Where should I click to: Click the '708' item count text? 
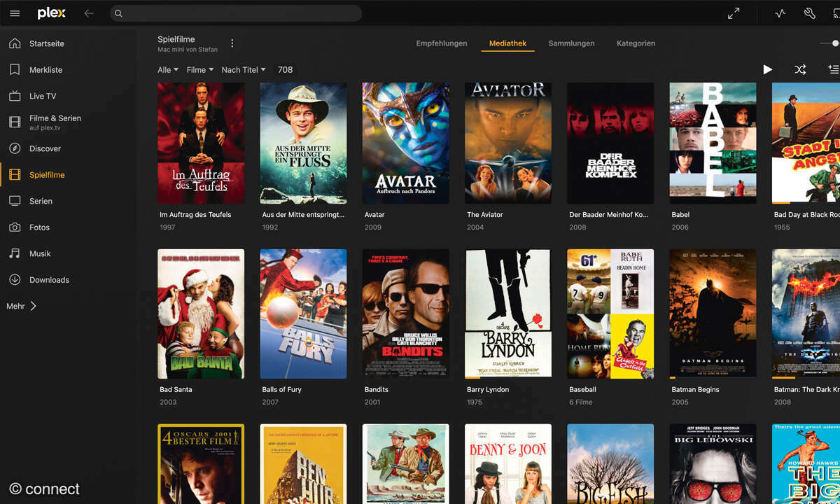285,70
